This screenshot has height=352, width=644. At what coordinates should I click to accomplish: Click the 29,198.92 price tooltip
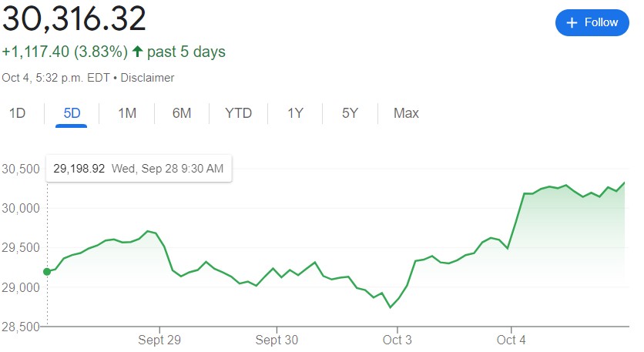tap(139, 169)
